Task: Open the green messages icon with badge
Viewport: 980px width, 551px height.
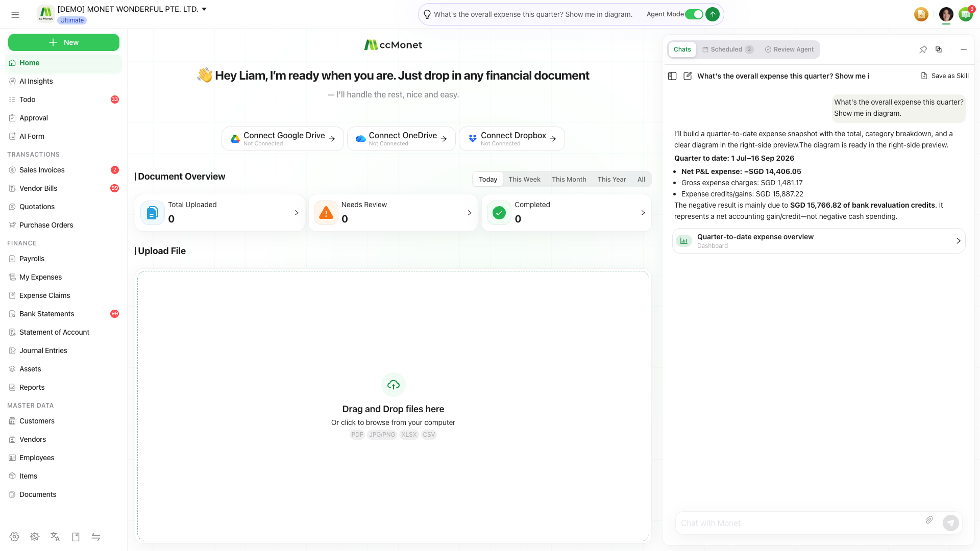Action: [966, 14]
